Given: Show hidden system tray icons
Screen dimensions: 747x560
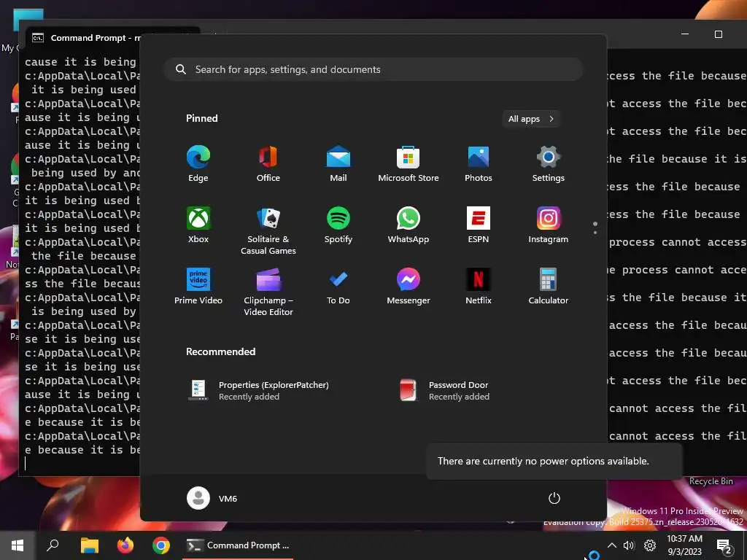Looking at the screenshot, I should coord(612,545).
